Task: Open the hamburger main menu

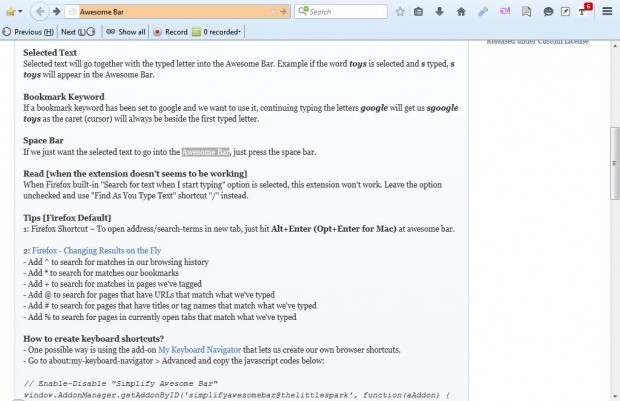Action: click(607, 11)
